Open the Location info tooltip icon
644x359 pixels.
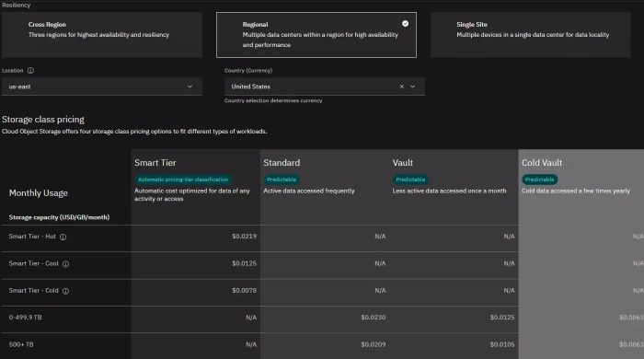(30, 70)
